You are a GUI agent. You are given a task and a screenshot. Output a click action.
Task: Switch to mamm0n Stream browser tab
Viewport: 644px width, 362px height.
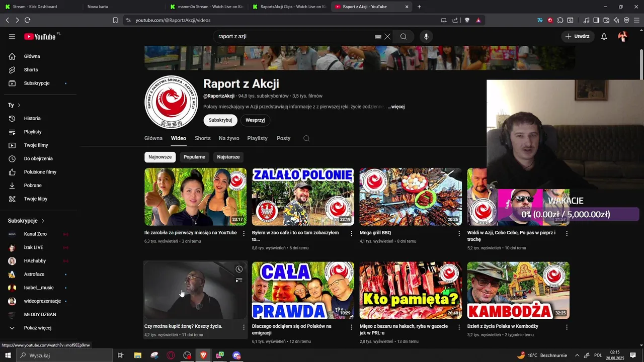(x=206, y=7)
